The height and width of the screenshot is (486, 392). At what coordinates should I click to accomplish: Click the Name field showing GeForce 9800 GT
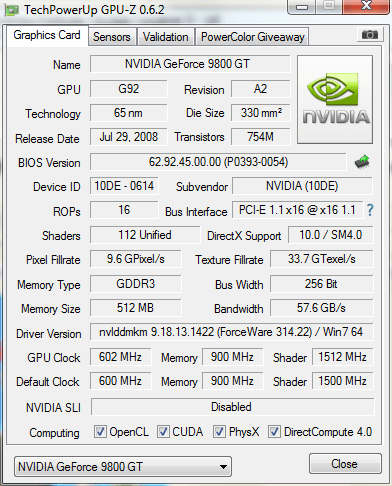[190, 64]
